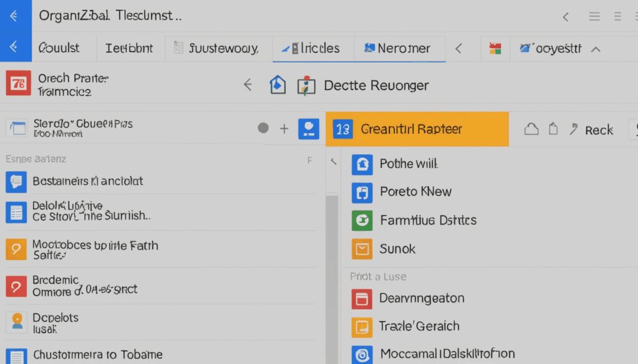Click the cloud icon left of Reck
The height and width of the screenshot is (364, 638).
(x=531, y=129)
